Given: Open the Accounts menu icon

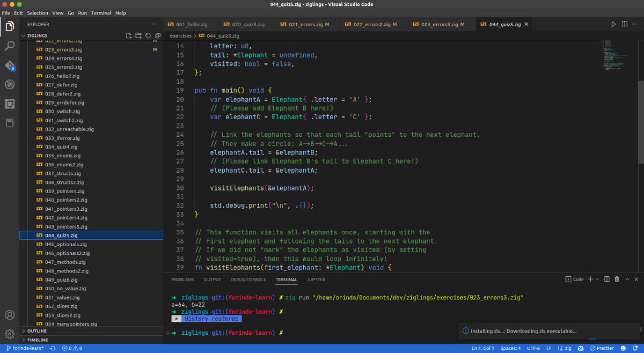Looking at the screenshot, I should 9,315.
